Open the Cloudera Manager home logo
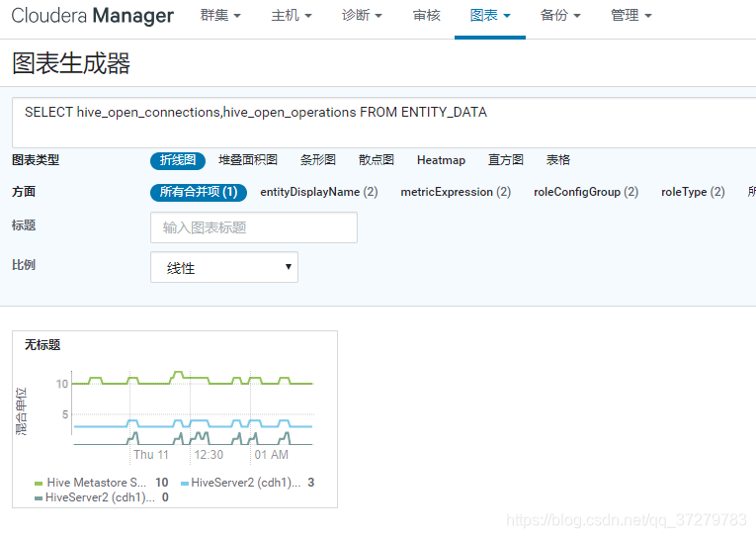Screen dimensions: 756x538 pyautogui.click(x=92, y=16)
